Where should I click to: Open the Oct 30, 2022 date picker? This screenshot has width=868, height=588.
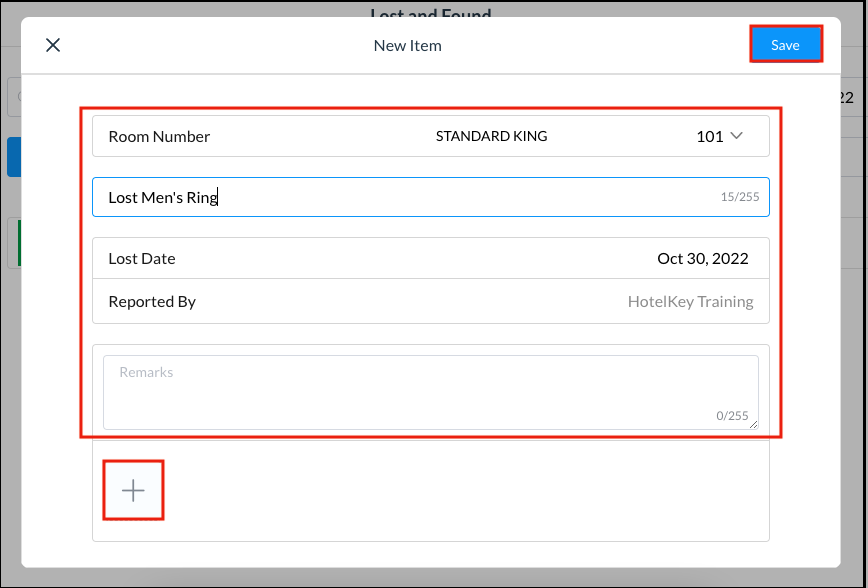[x=702, y=258]
